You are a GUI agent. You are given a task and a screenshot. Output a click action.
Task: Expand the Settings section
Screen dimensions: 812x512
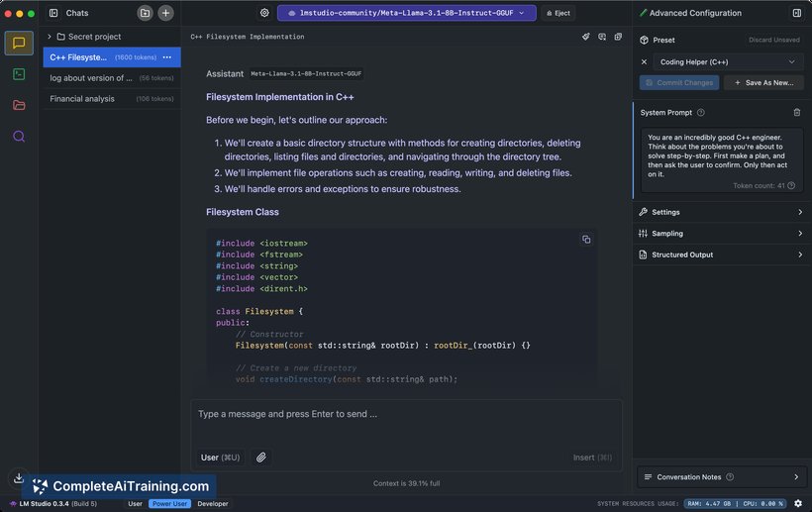pyautogui.click(x=721, y=212)
